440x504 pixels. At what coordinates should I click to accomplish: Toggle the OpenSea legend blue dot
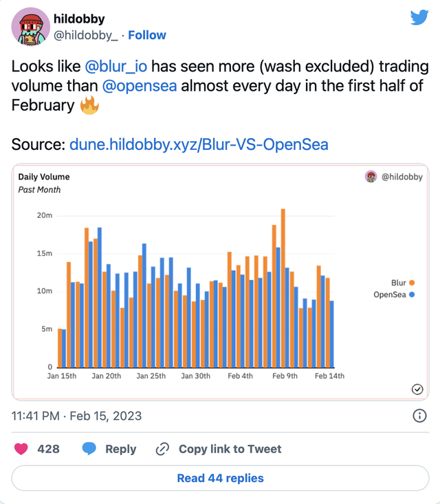tap(412, 294)
